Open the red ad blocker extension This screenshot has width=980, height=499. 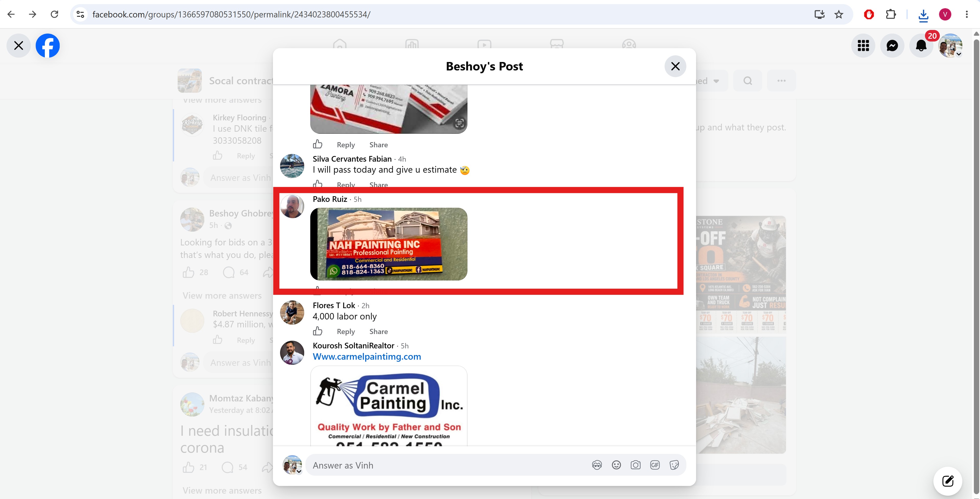pos(869,14)
